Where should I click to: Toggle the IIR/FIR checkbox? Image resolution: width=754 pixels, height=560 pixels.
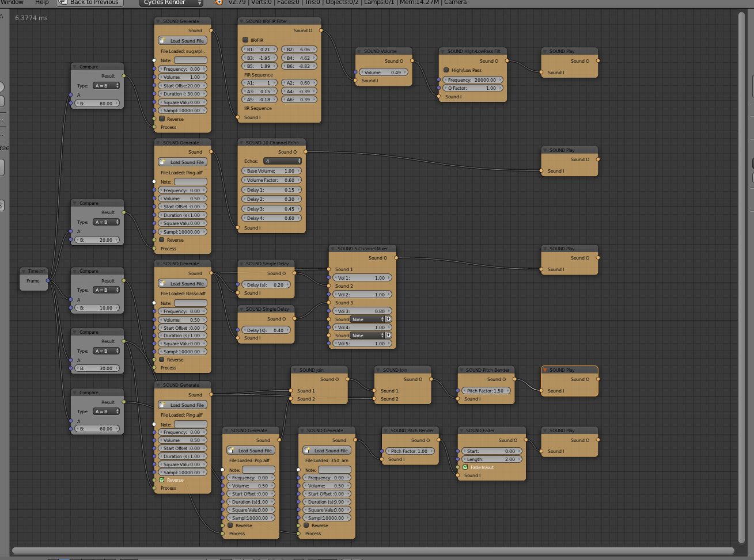click(245, 40)
